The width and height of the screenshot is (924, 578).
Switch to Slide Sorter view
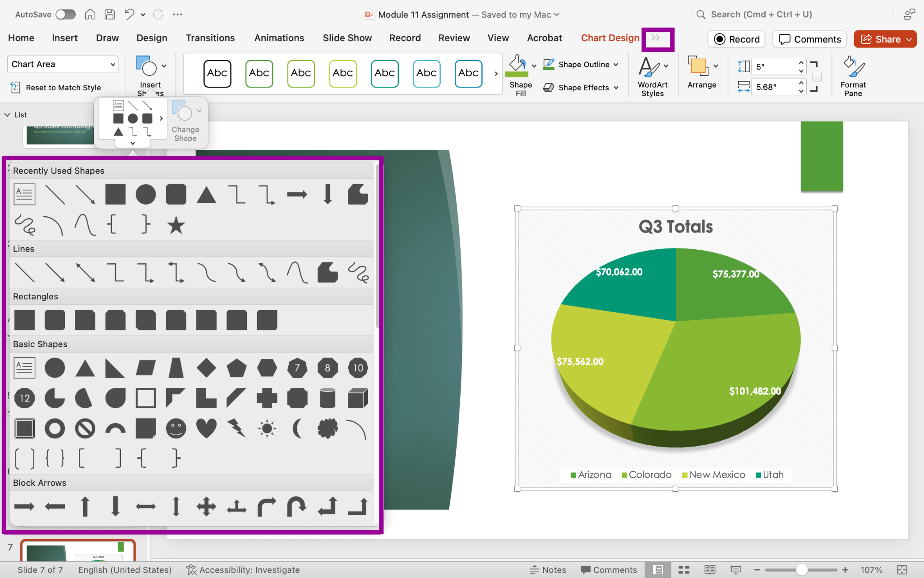[x=684, y=570]
